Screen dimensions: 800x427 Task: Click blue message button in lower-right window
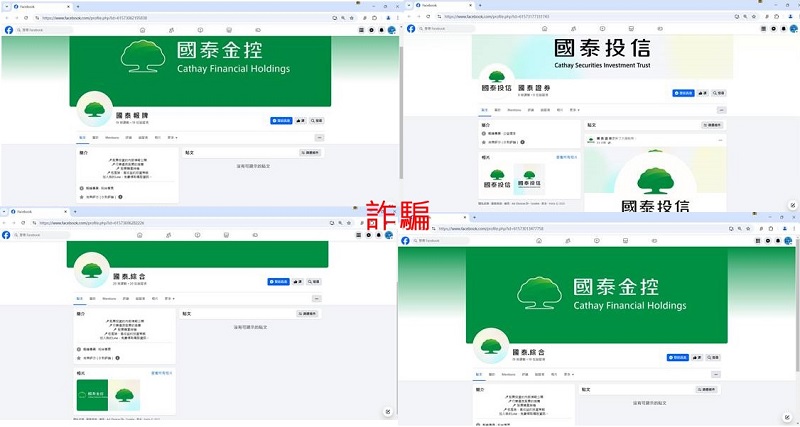678,358
